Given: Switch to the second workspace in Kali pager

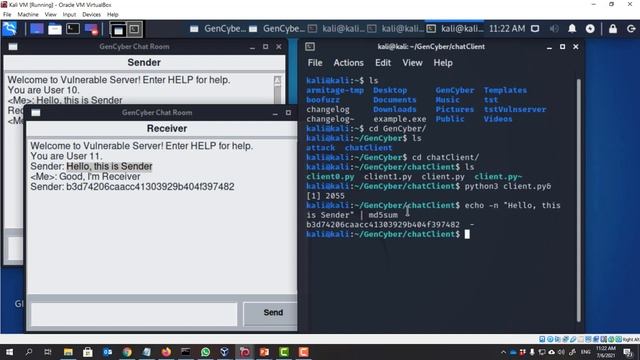Looking at the screenshot, I should tap(134, 29).
